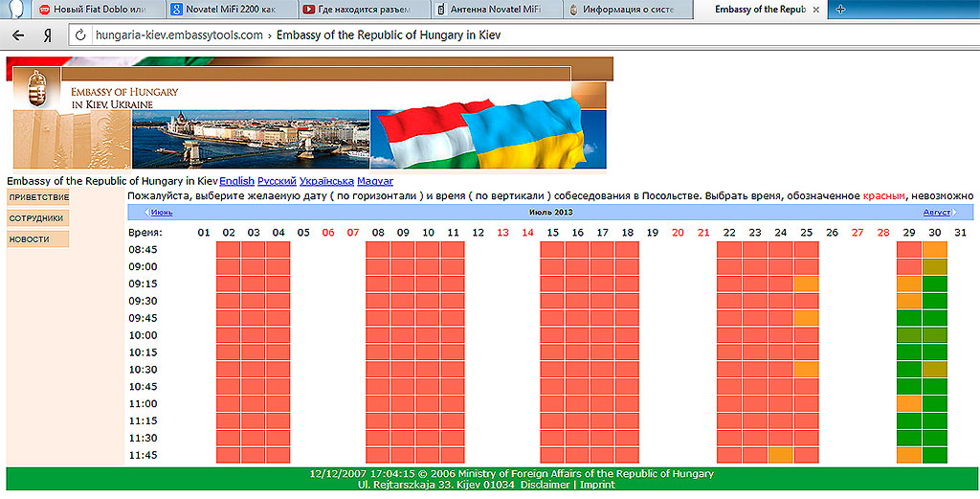The image size is (980, 499).
Task: Open the СОТРУДНИКИ sidebar menu item
Action: [x=36, y=218]
